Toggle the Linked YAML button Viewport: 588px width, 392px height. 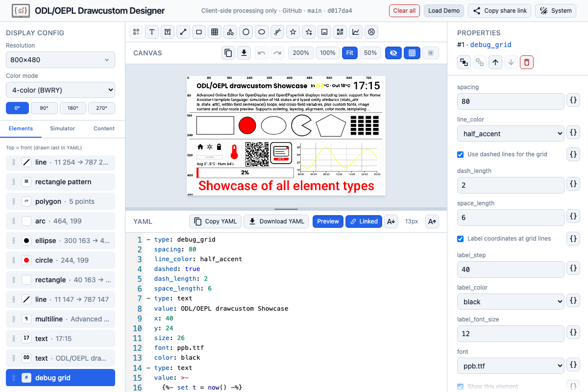(364, 221)
